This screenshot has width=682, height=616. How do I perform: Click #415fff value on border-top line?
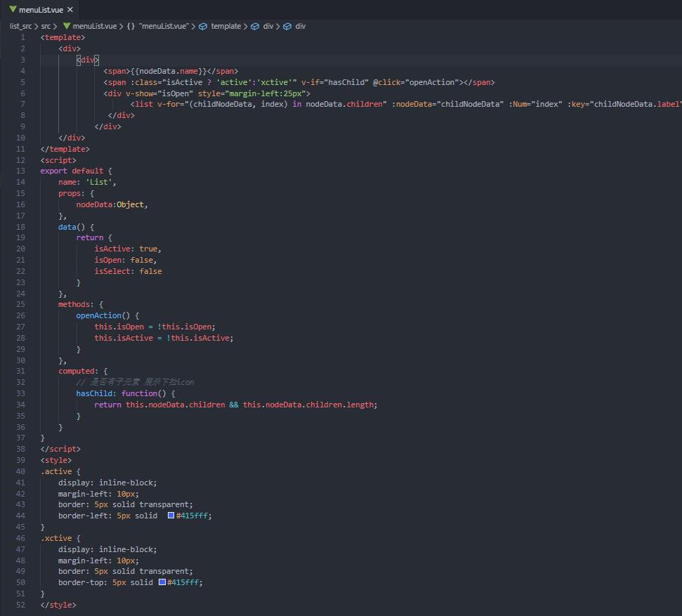183,582
